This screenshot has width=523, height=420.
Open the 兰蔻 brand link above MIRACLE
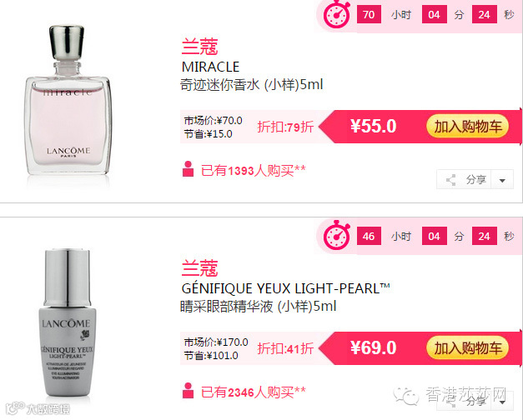pyautogui.click(x=200, y=47)
